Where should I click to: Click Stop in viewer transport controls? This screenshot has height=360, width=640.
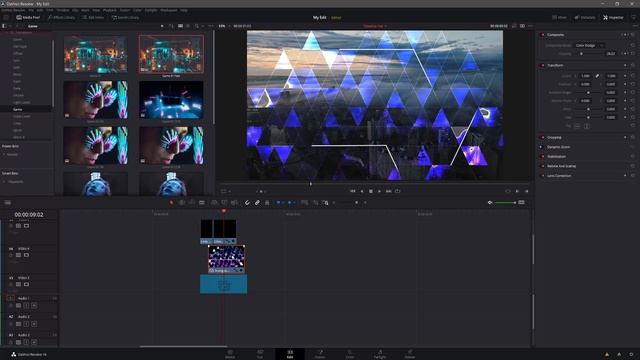pos(371,191)
